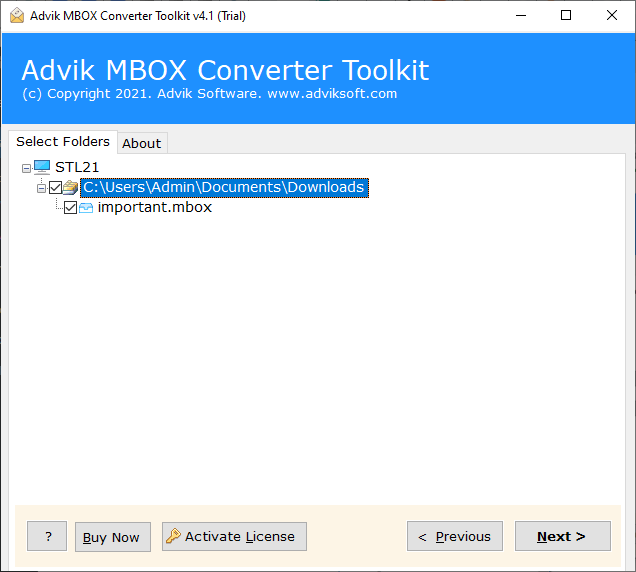The image size is (636, 572).
Task: Open help with the question mark button
Action: pyautogui.click(x=47, y=536)
